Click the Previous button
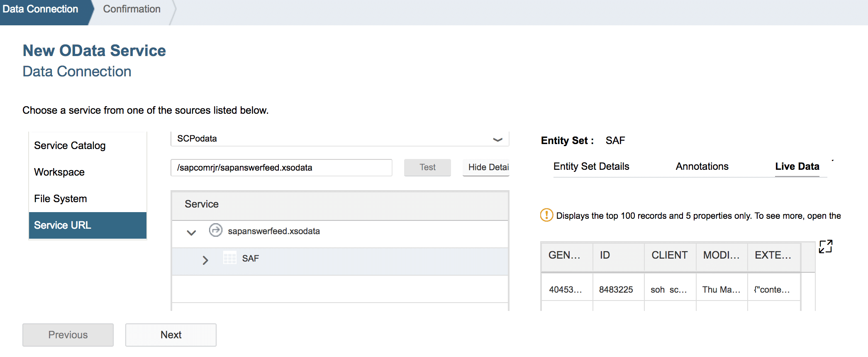The height and width of the screenshot is (357, 868). point(68,335)
